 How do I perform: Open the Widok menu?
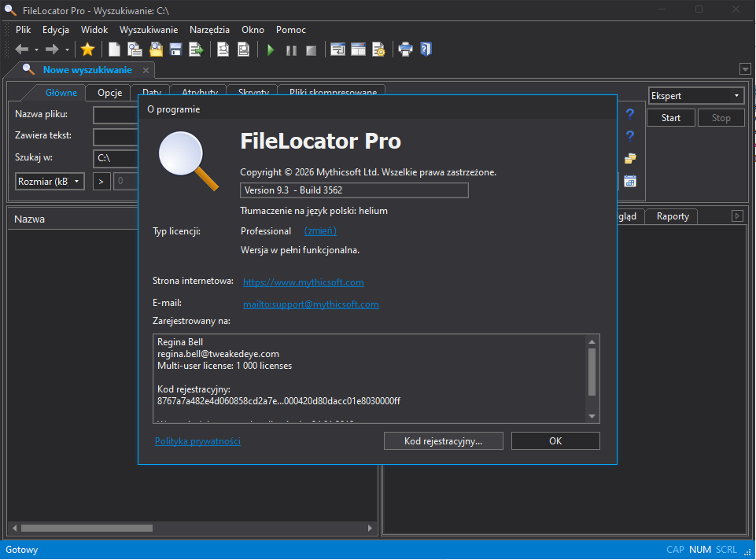[x=94, y=30]
